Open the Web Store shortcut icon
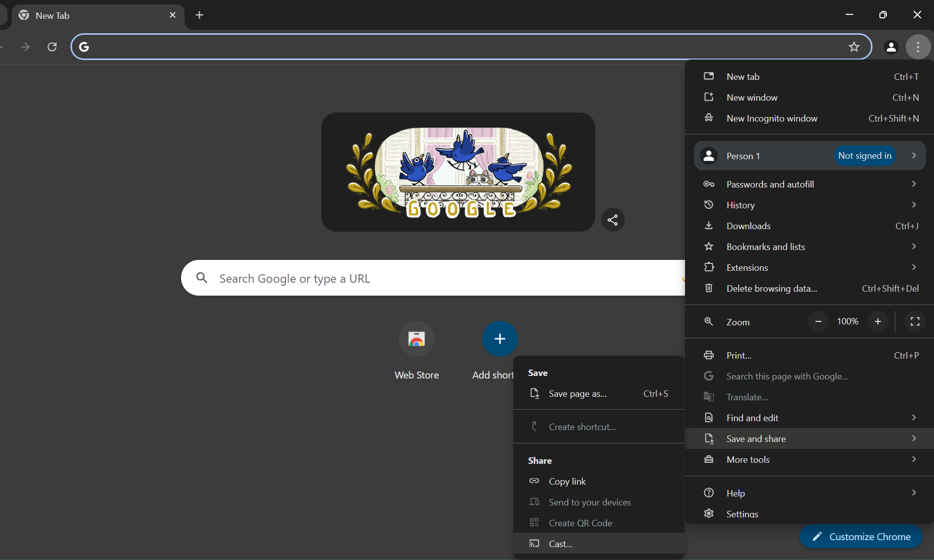Image resolution: width=934 pixels, height=560 pixels. coord(417,339)
